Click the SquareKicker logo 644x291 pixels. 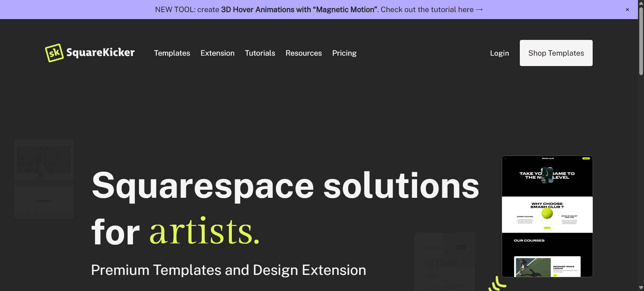pyautogui.click(x=90, y=53)
